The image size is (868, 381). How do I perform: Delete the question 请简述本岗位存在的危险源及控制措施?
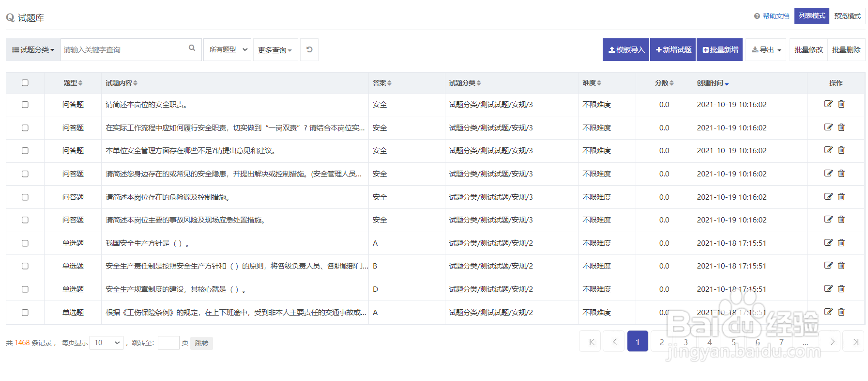841,196
